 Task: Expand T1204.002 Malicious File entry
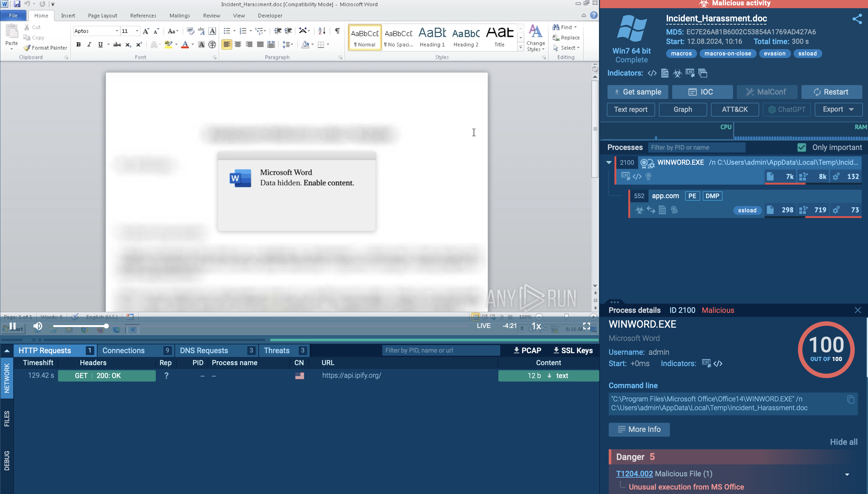[x=847, y=474]
